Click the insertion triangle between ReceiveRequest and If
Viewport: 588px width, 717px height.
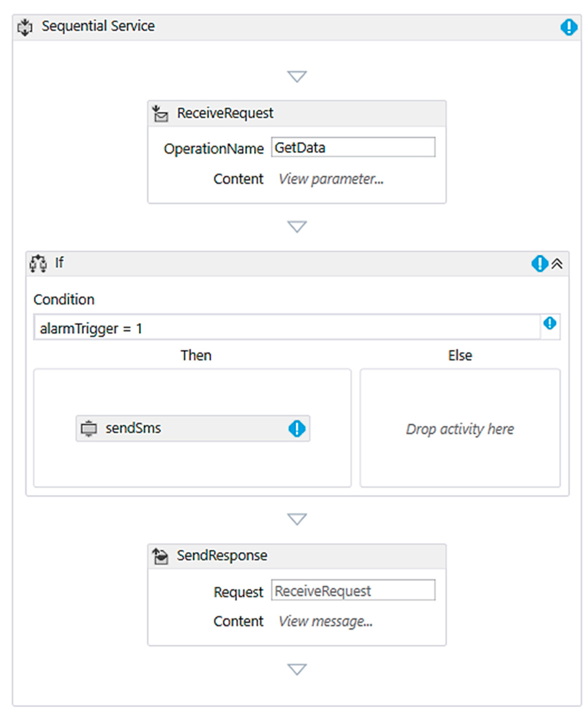(297, 226)
